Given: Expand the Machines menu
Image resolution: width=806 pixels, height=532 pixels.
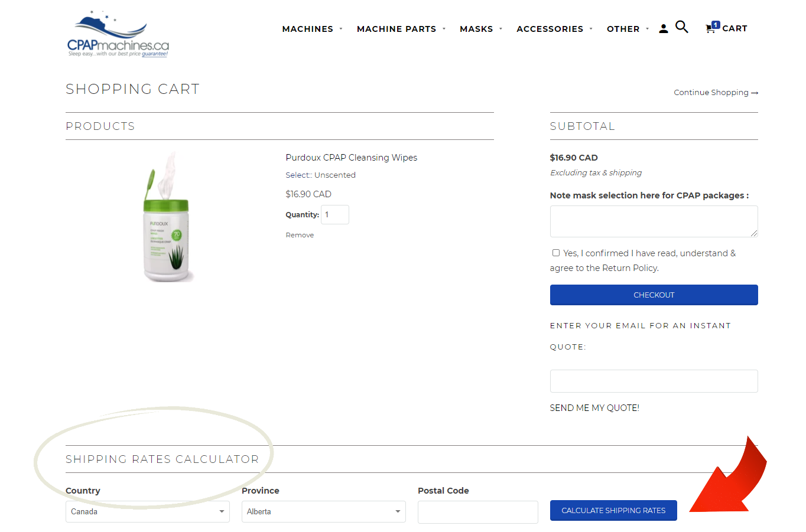Looking at the screenshot, I should click(x=312, y=29).
